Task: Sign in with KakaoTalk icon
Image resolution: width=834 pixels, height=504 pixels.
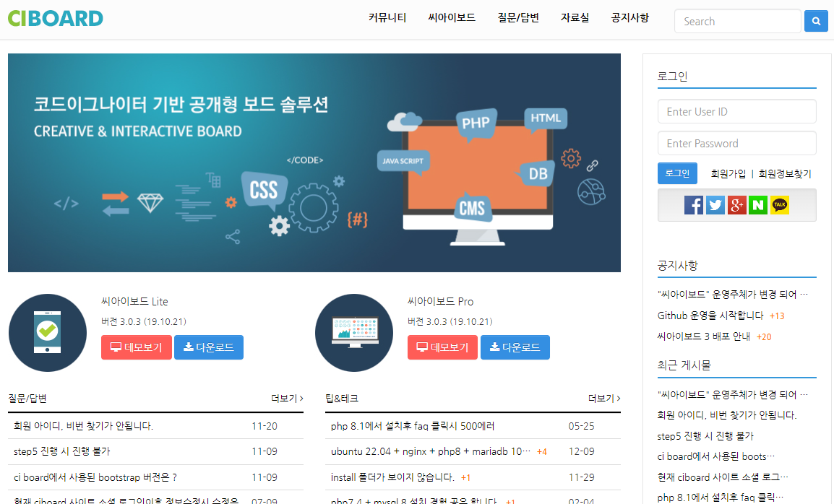Action: pyautogui.click(x=780, y=204)
